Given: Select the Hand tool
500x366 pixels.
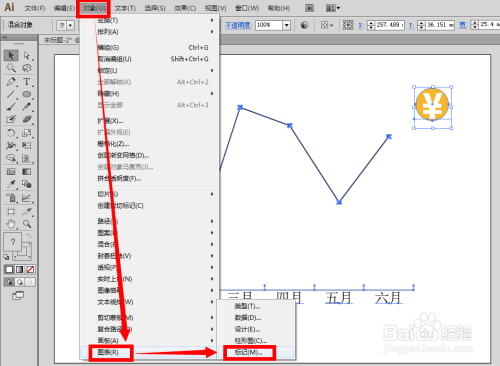Looking at the screenshot, I should point(11,224).
